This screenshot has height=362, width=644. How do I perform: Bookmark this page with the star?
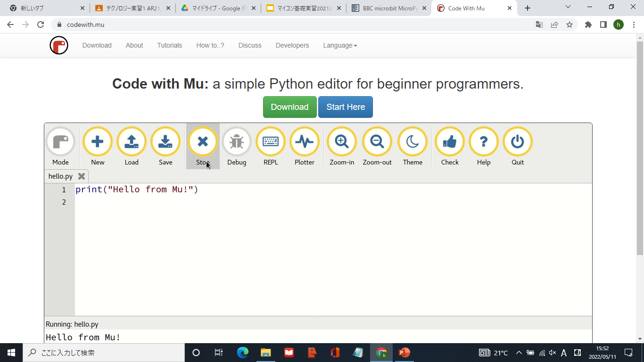(570, 25)
